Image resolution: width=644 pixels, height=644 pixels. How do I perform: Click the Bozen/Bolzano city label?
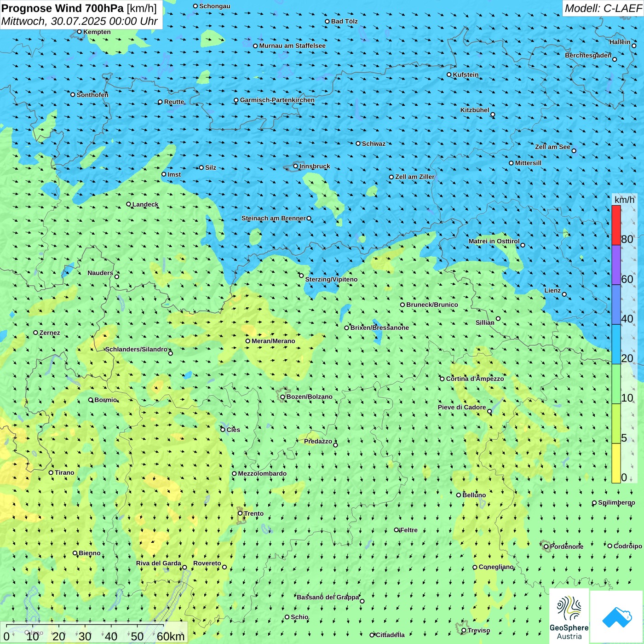pyautogui.click(x=309, y=397)
